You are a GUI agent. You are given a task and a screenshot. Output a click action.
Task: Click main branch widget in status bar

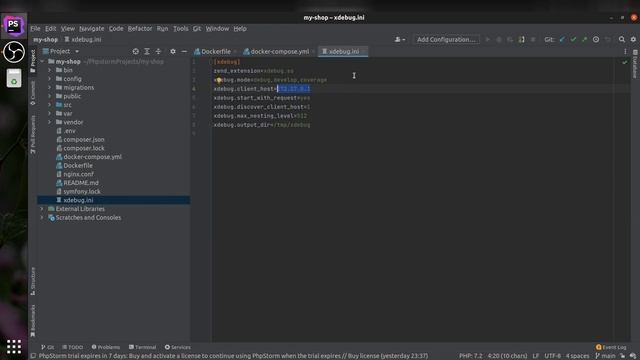pyautogui.click(x=605, y=356)
